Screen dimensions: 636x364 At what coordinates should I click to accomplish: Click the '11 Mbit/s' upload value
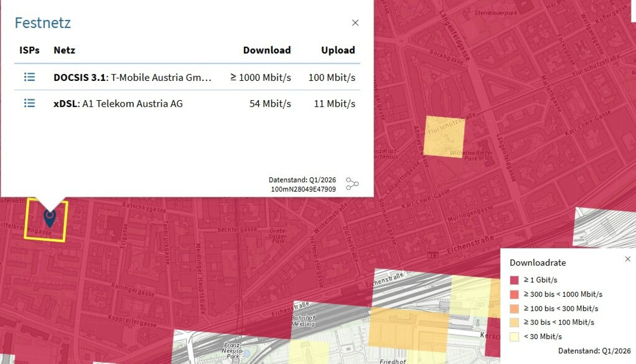click(x=334, y=103)
